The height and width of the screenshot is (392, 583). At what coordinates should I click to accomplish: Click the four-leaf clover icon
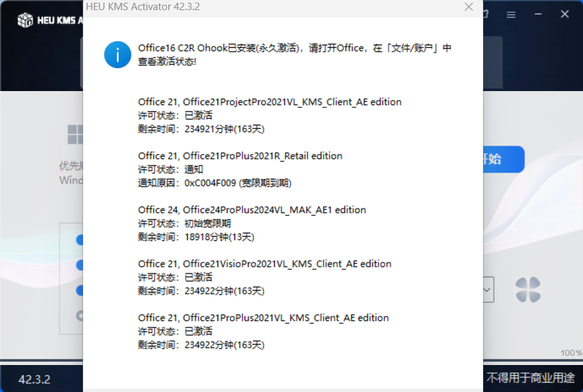tap(528, 290)
